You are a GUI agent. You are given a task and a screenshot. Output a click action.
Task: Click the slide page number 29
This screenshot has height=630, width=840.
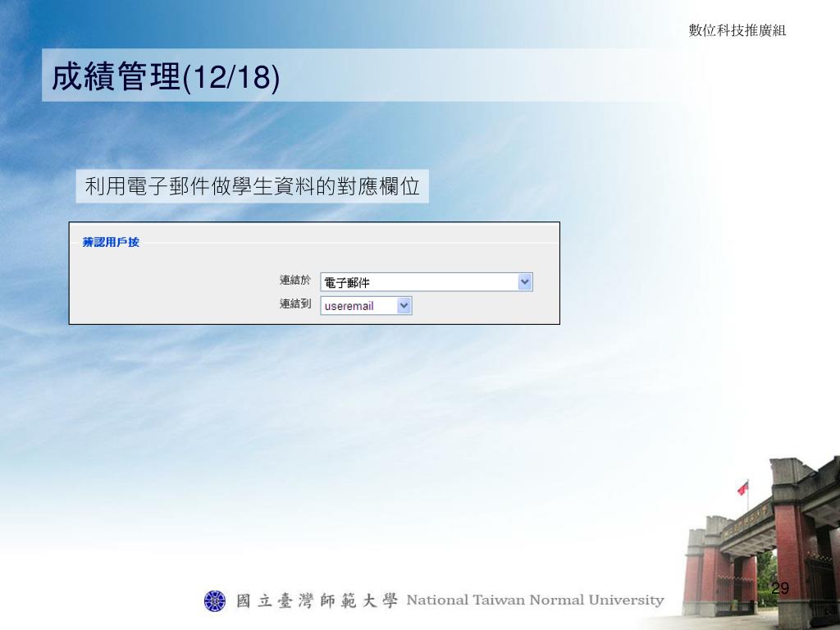pos(780,588)
